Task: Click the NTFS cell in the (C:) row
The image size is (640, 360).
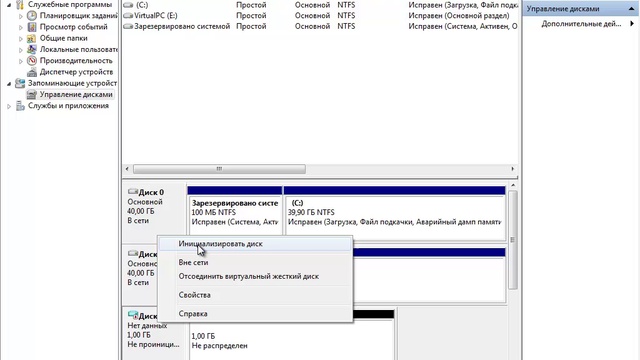Action: pyautogui.click(x=346, y=5)
